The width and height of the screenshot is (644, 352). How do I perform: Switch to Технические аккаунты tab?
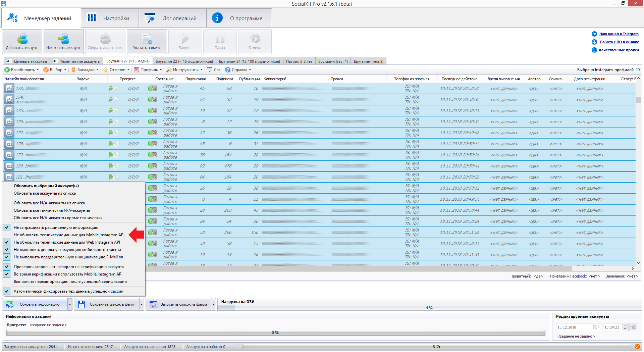click(76, 61)
